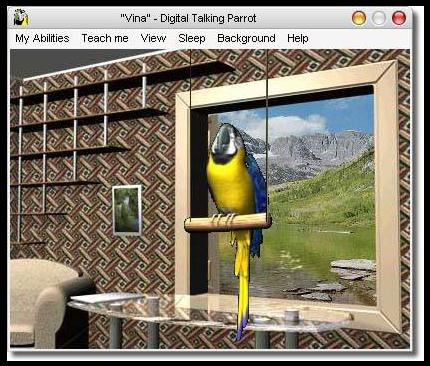Click the gray maximize window button
The width and height of the screenshot is (430, 366).
[x=379, y=18]
